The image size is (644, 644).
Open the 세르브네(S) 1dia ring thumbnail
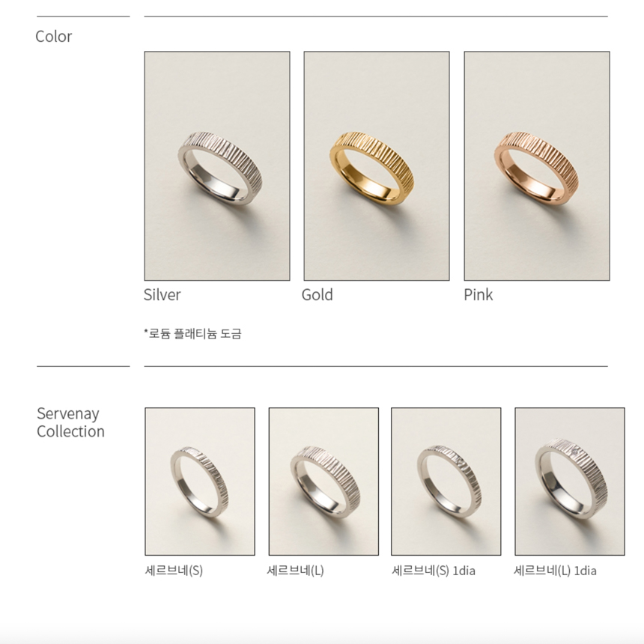(x=446, y=482)
